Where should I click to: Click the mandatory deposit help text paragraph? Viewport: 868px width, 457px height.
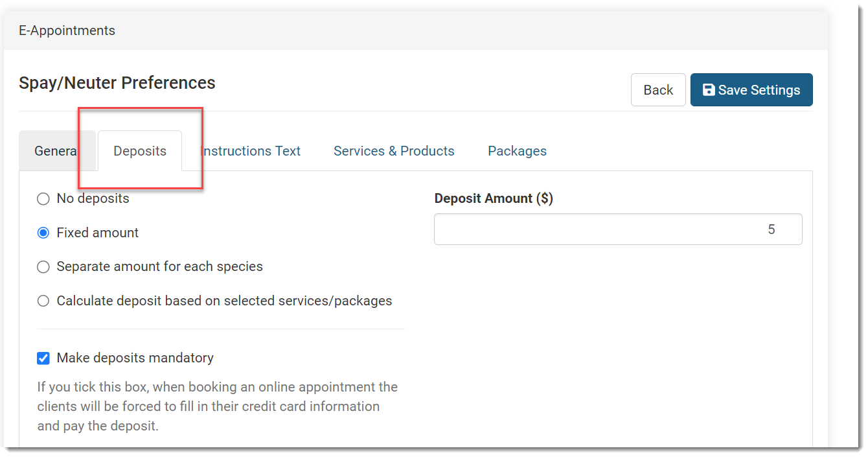click(217, 406)
